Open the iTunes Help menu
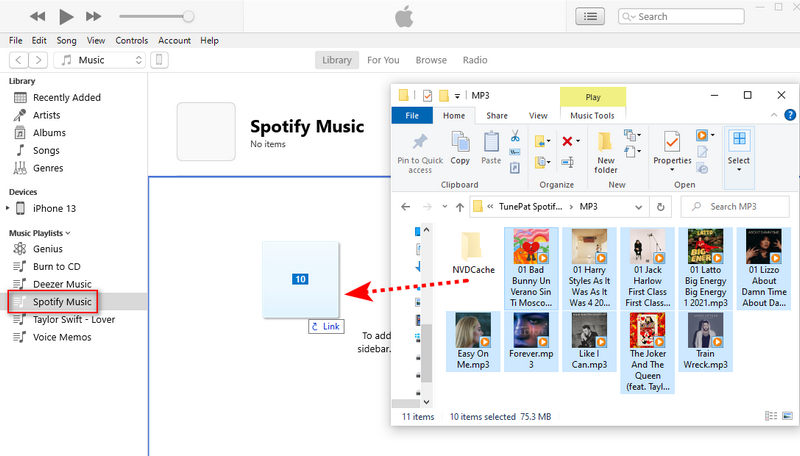The width and height of the screenshot is (800, 456). 209,40
